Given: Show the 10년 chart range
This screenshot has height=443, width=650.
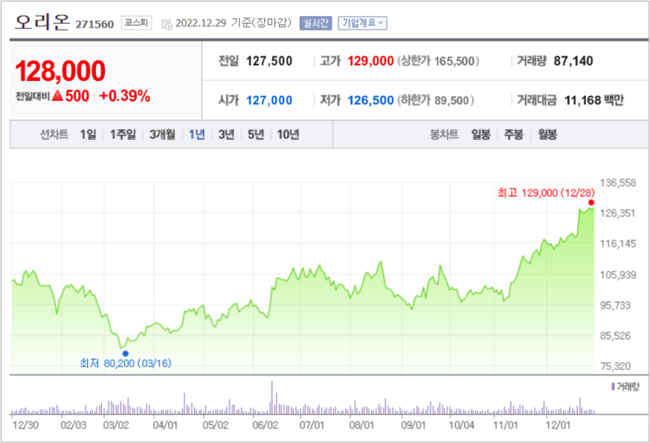Looking at the screenshot, I should pyautogui.click(x=288, y=134).
